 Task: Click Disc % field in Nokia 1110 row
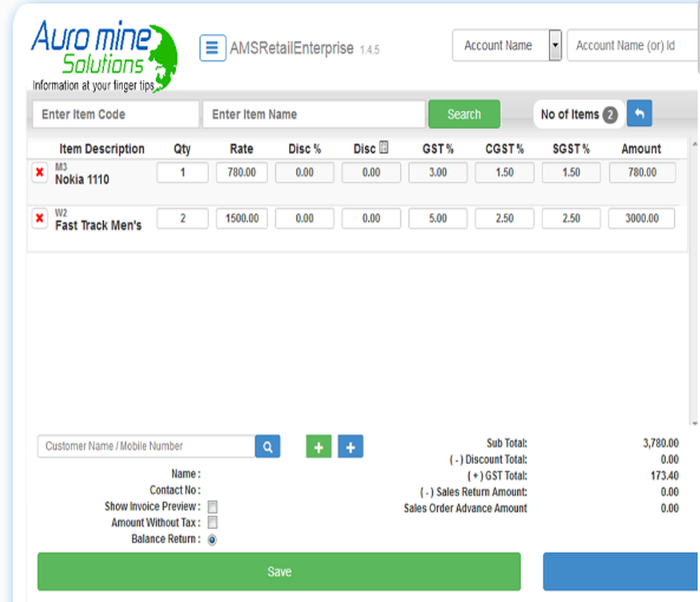pyautogui.click(x=304, y=172)
